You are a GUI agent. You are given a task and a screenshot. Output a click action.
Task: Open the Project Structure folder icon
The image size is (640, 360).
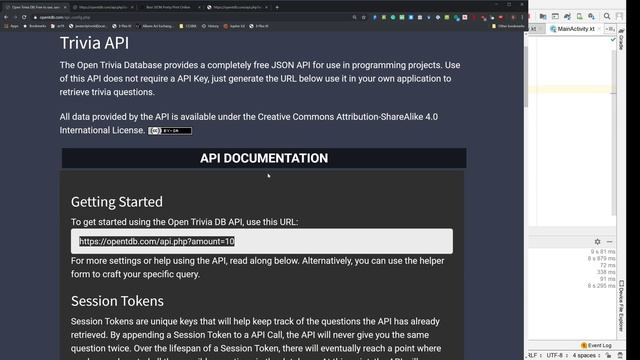[x=543, y=16]
